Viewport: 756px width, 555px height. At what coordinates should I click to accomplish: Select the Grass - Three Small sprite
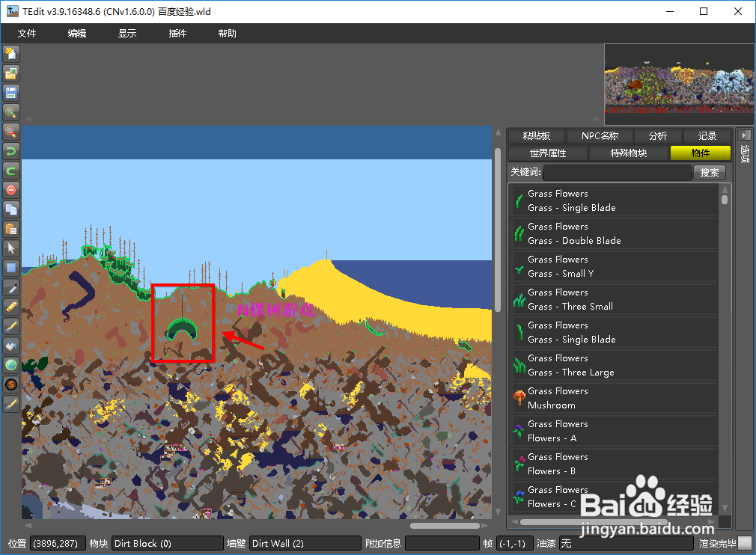[614, 299]
